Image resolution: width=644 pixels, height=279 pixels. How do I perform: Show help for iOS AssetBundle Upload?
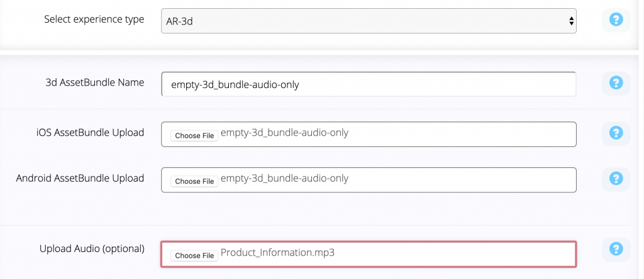(x=616, y=133)
